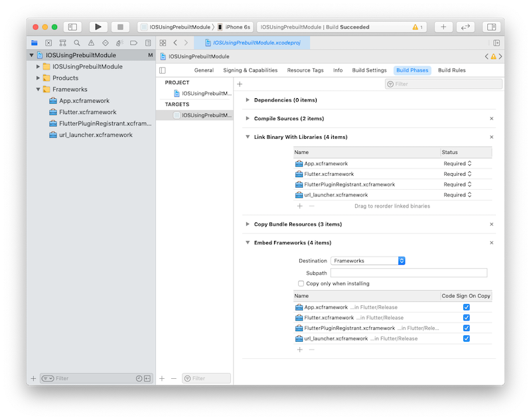531x420 pixels.
Task: Show recent files filter clock icon
Action: click(x=139, y=378)
